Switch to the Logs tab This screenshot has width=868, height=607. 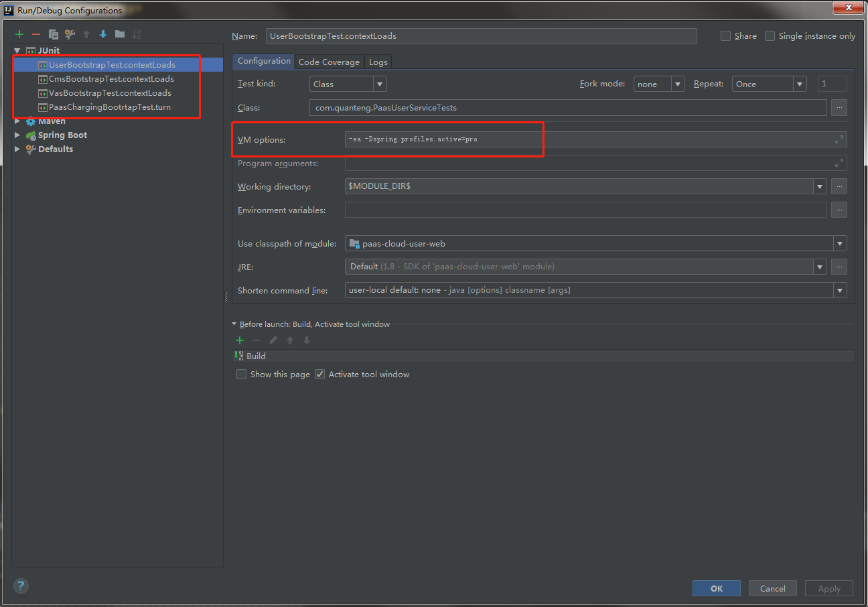[378, 62]
